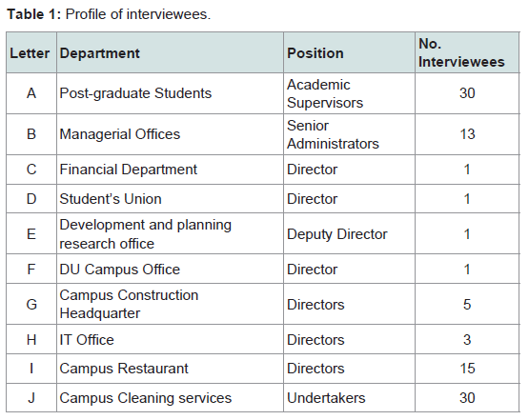Image resolution: width=529 pixels, height=420 pixels.
Task: Select the Student's Union cell
Action: click(x=170, y=199)
